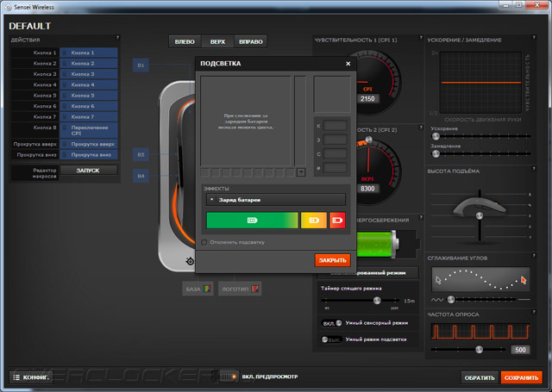552x392 pixels.
Task: Open the Кнопка 6 action dropdown
Action: [88, 106]
